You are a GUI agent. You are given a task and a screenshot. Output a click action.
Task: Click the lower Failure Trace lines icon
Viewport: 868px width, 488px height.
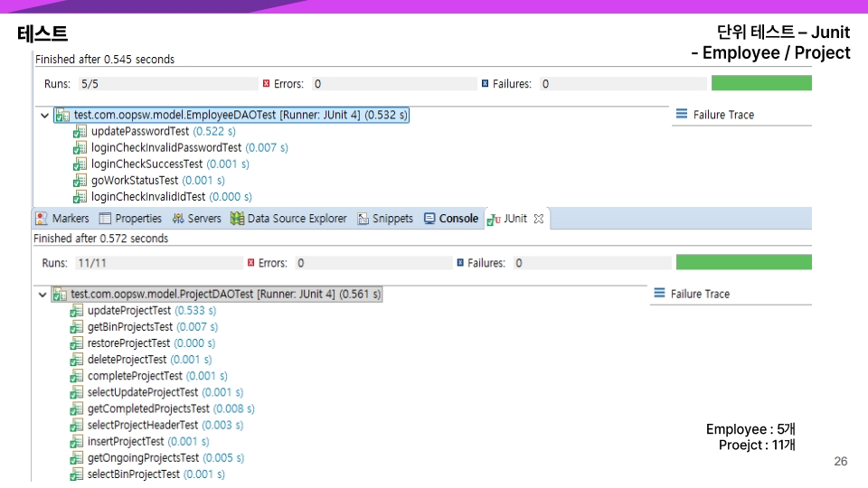point(659,293)
